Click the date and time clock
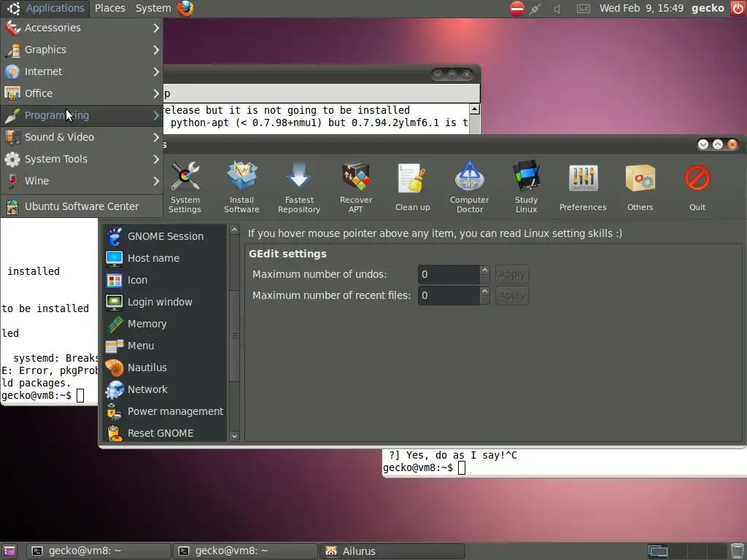 641,8
